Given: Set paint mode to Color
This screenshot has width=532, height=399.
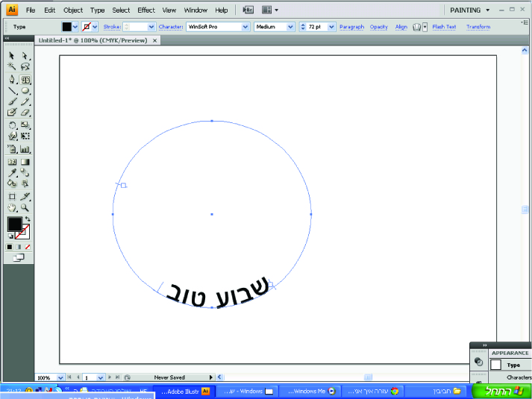Looking at the screenshot, I should coord(10,247).
